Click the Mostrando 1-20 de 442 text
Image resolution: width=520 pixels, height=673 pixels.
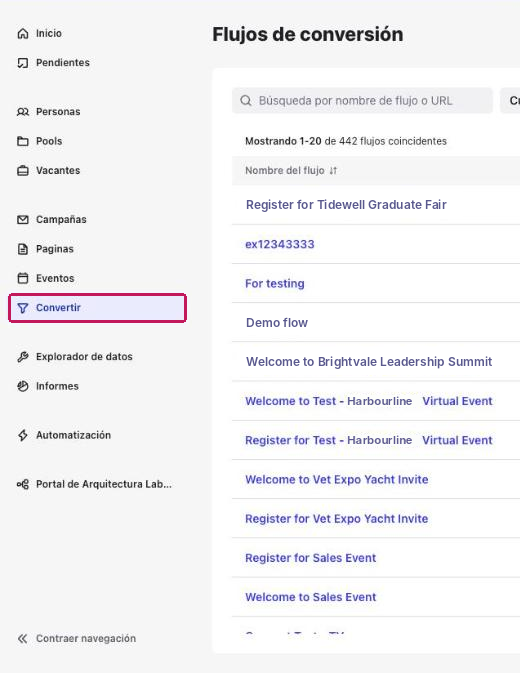[x=346, y=141]
